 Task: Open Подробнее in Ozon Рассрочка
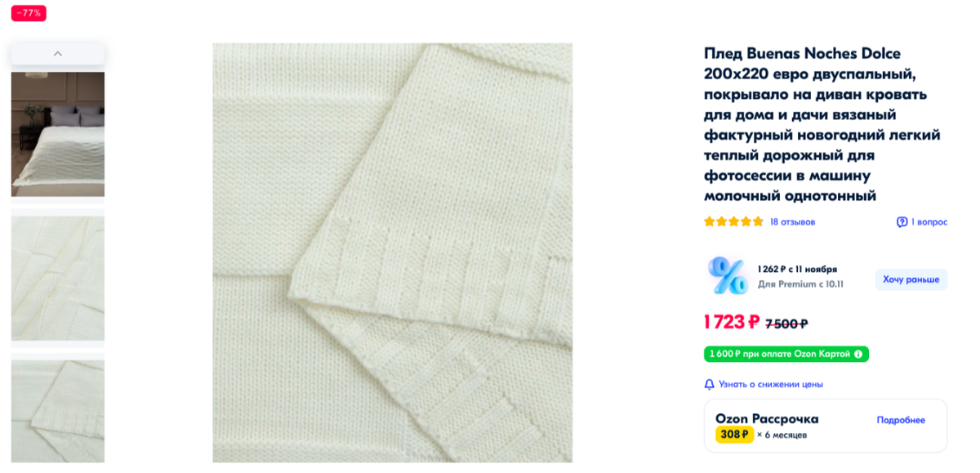click(901, 420)
